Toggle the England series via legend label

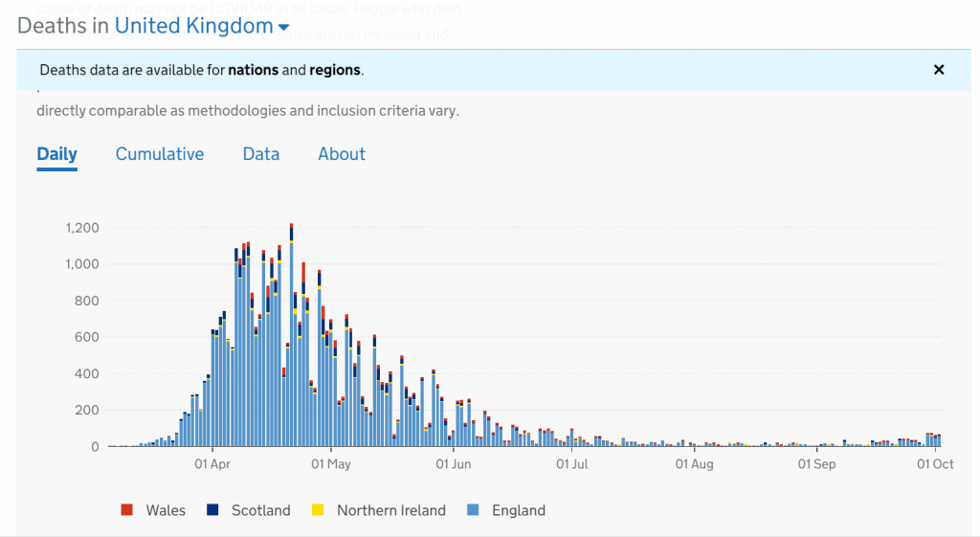point(518,510)
